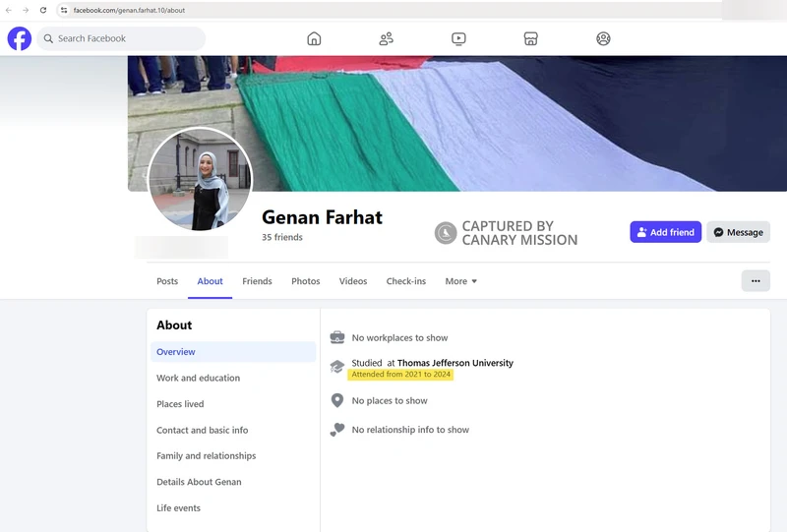Switch to the Friends tab
787x532 pixels.
pyautogui.click(x=257, y=281)
